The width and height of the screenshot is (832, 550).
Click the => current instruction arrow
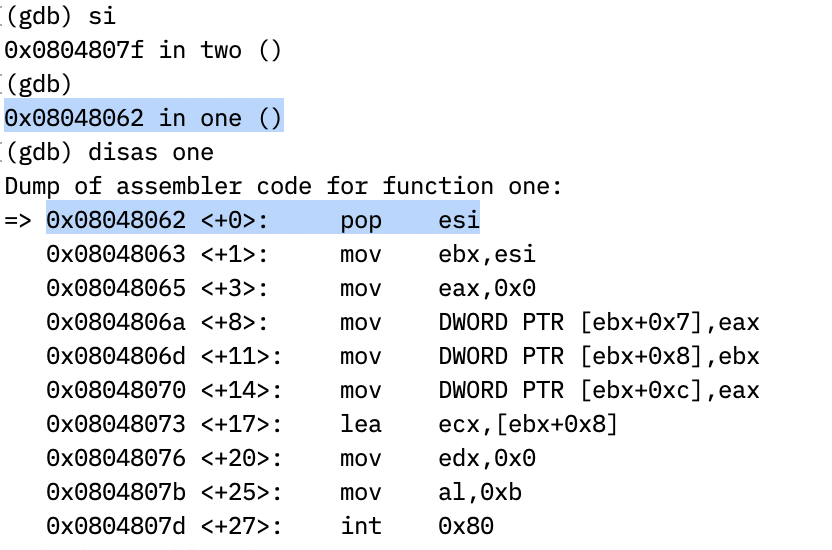pos(18,220)
